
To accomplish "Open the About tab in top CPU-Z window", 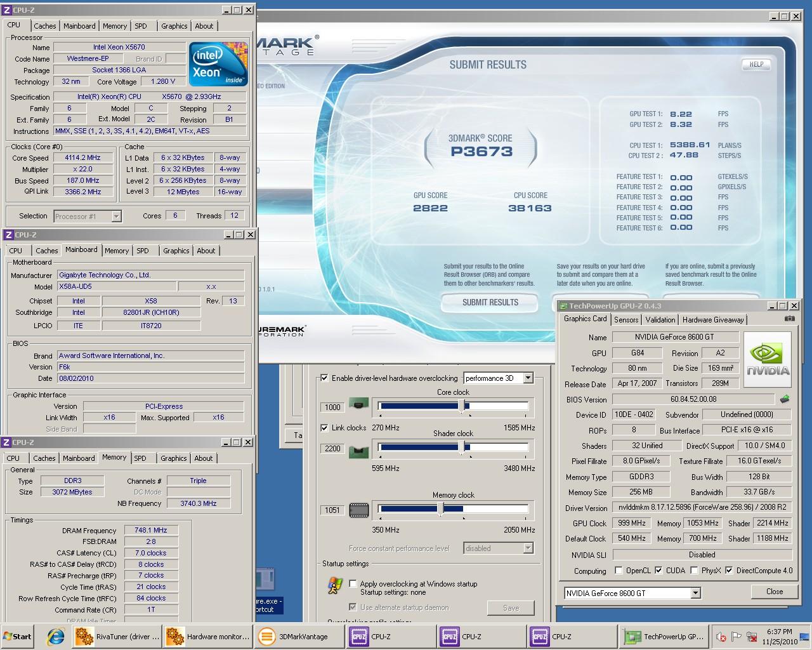I will pos(204,26).
